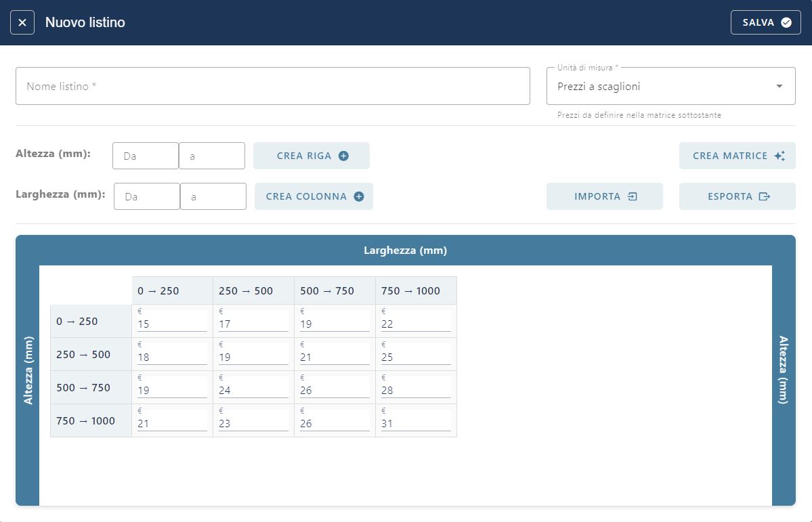Select the 750 → 1000 row header
Screen dimensions: 812x522
(91, 421)
